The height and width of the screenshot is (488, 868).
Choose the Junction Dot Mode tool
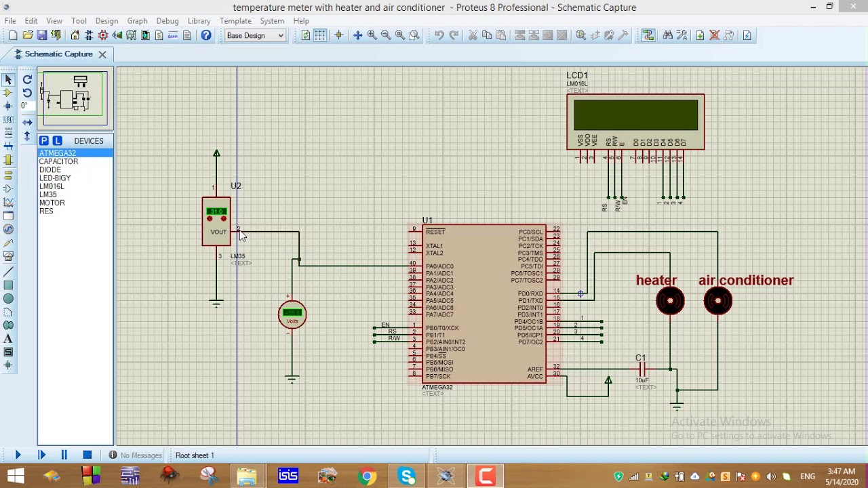pyautogui.click(x=8, y=106)
